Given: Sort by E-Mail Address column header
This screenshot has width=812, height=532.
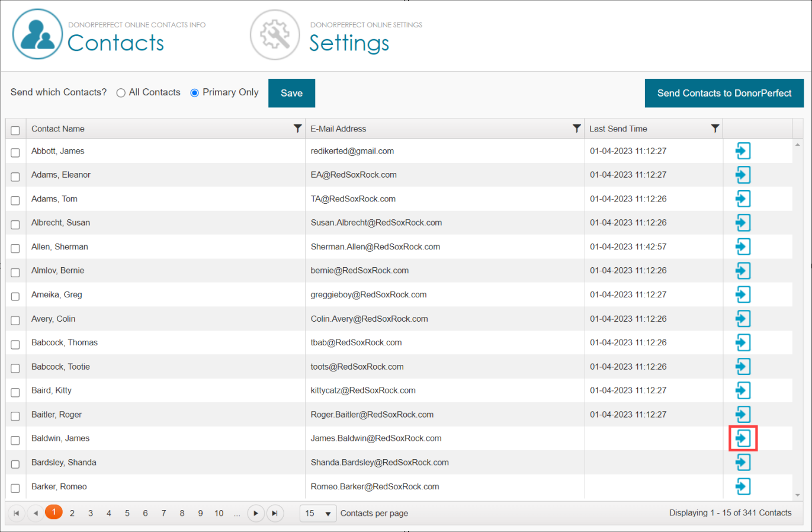Looking at the screenshot, I should (338, 129).
